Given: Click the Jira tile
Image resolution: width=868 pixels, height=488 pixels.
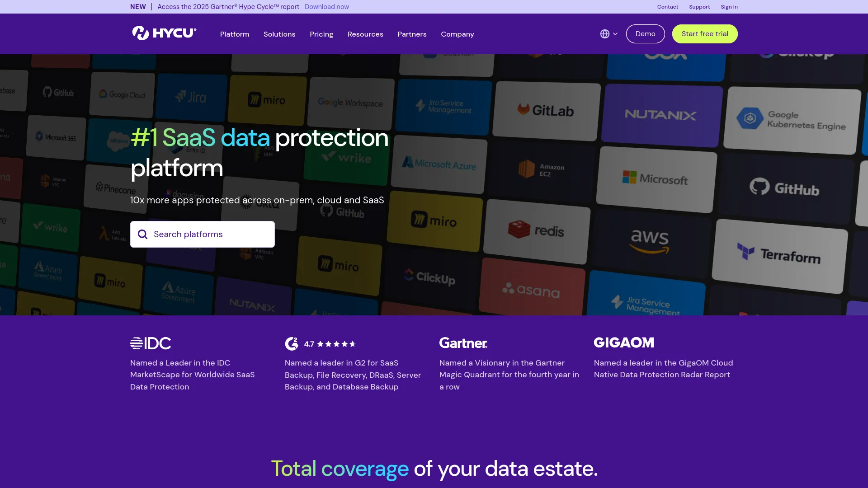Looking at the screenshot, I should pos(191,97).
